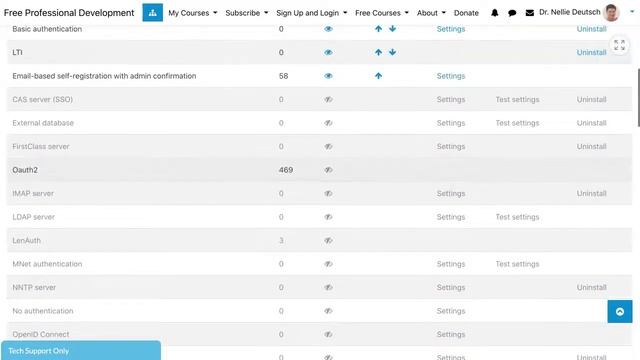
Task: Open OpenID Connect Settings
Action: tap(451, 334)
